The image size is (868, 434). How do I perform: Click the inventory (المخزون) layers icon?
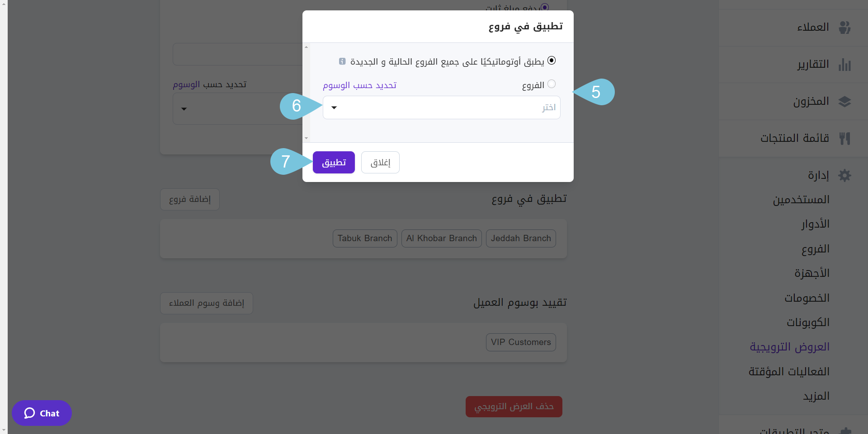pyautogui.click(x=844, y=102)
